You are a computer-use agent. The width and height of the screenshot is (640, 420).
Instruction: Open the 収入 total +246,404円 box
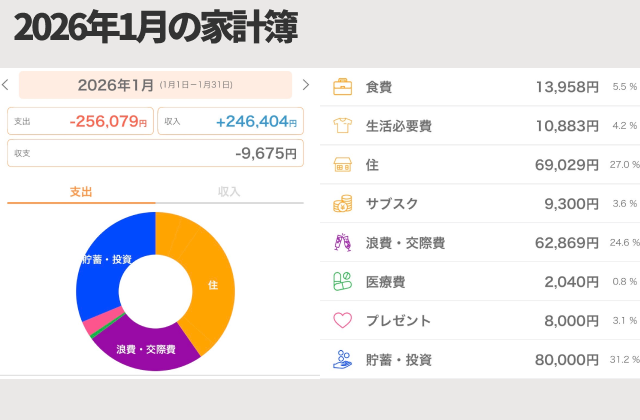[x=230, y=122]
